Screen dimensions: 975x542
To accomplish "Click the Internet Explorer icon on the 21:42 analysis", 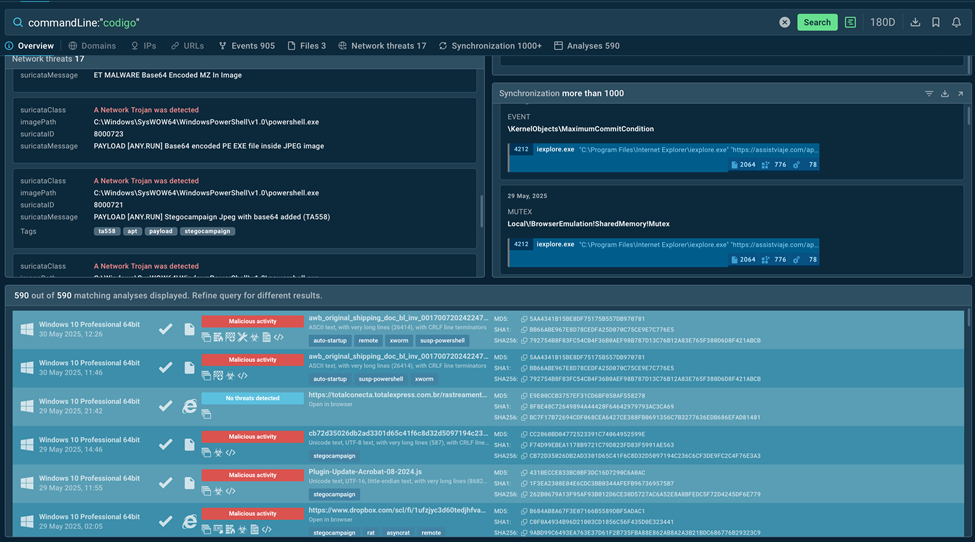I will 189,406.
